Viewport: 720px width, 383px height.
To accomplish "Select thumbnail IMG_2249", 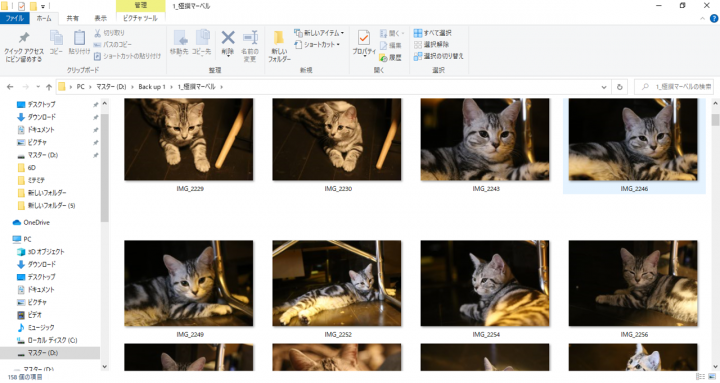I will point(189,283).
